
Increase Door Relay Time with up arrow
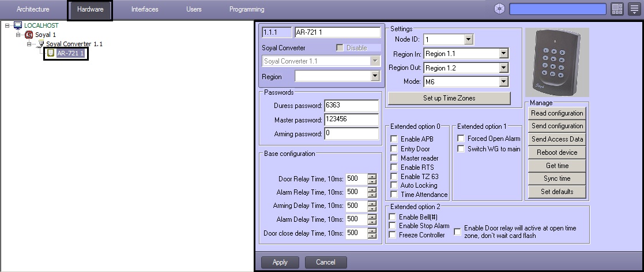(372, 176)
